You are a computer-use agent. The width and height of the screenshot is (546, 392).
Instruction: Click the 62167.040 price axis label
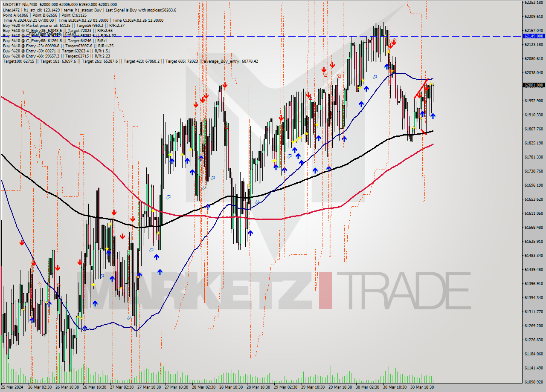pos(534,30)
